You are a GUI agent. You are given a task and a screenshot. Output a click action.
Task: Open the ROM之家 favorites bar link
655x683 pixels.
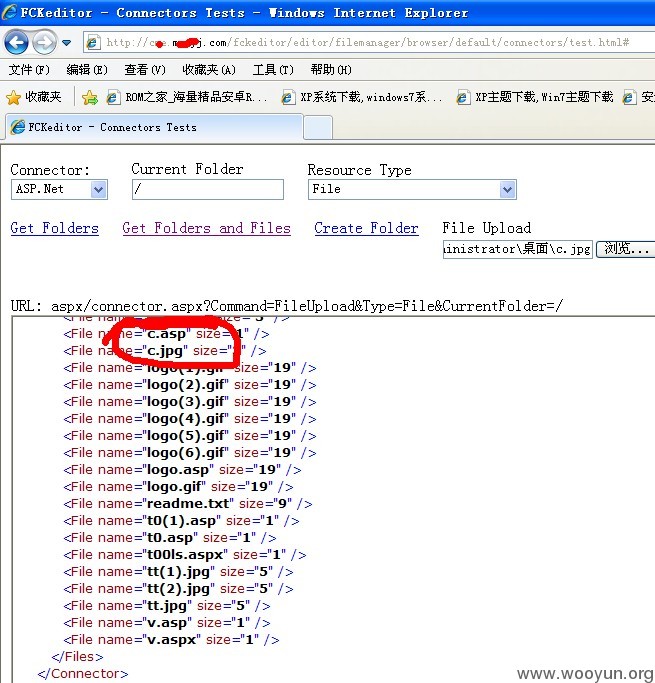(x=187, y=97)
